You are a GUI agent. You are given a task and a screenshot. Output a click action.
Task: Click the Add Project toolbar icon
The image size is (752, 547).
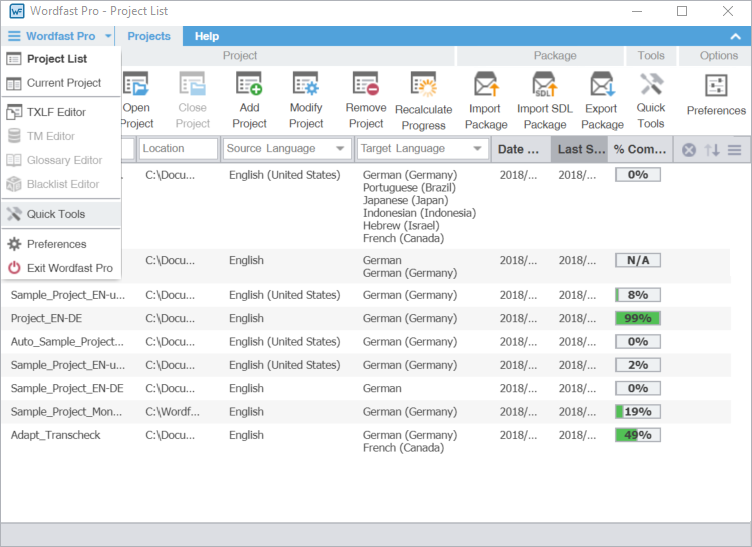249,83
